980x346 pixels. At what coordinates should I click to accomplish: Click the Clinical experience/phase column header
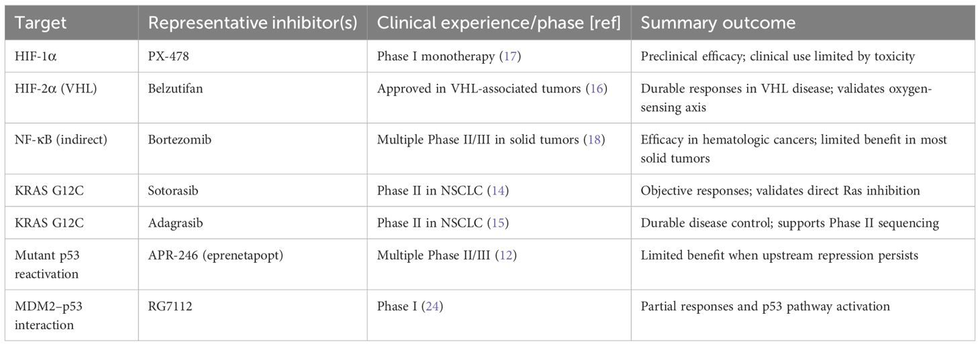pos(499,23)
